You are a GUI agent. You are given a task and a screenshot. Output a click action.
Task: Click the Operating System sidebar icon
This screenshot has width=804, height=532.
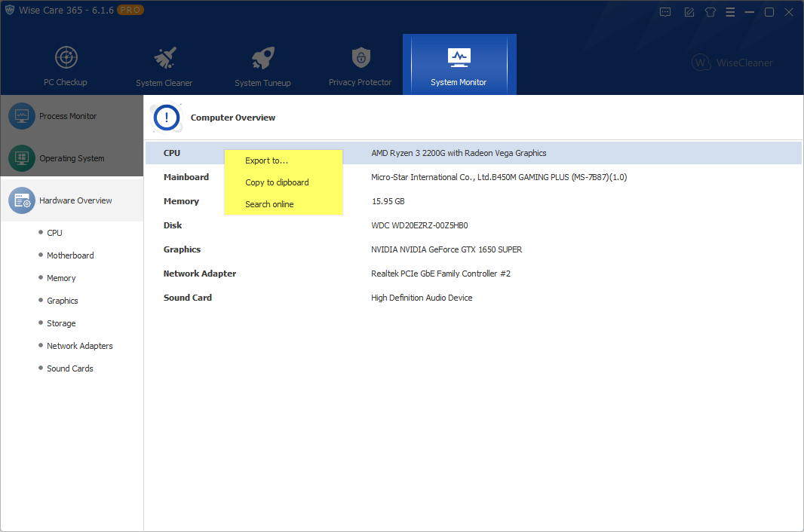pos(22,158)
